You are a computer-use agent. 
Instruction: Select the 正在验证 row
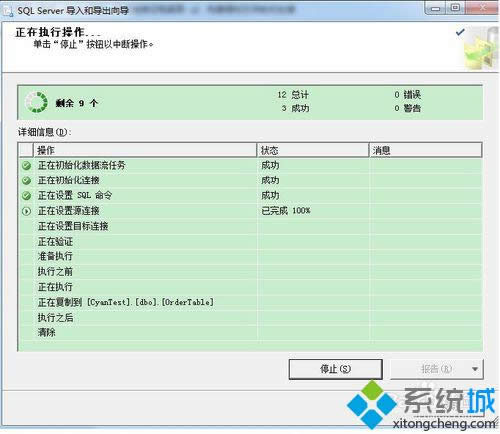point(250,242)
